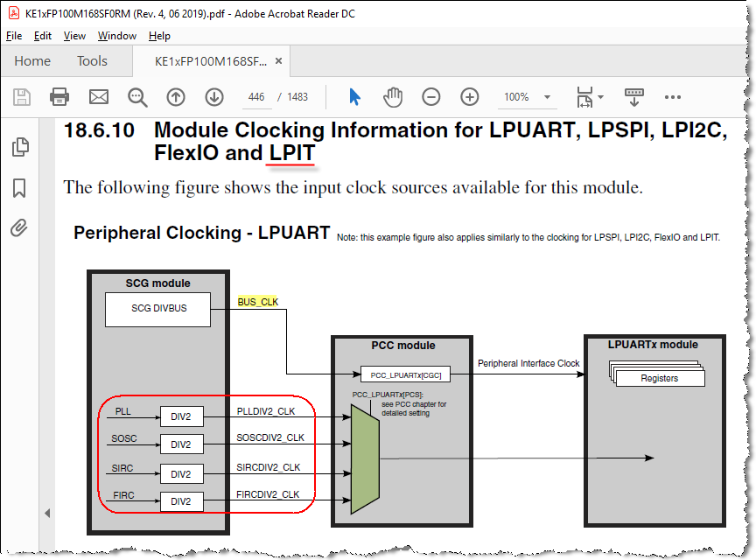756x560 pixels.
Task: Open the zoom percentage dropdown
Action: pyautogui.click(x=548, y=97)
